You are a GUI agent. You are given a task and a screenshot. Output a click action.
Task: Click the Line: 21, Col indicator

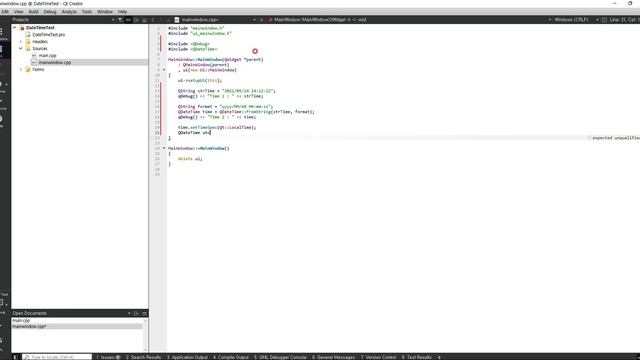click(624, 20)
